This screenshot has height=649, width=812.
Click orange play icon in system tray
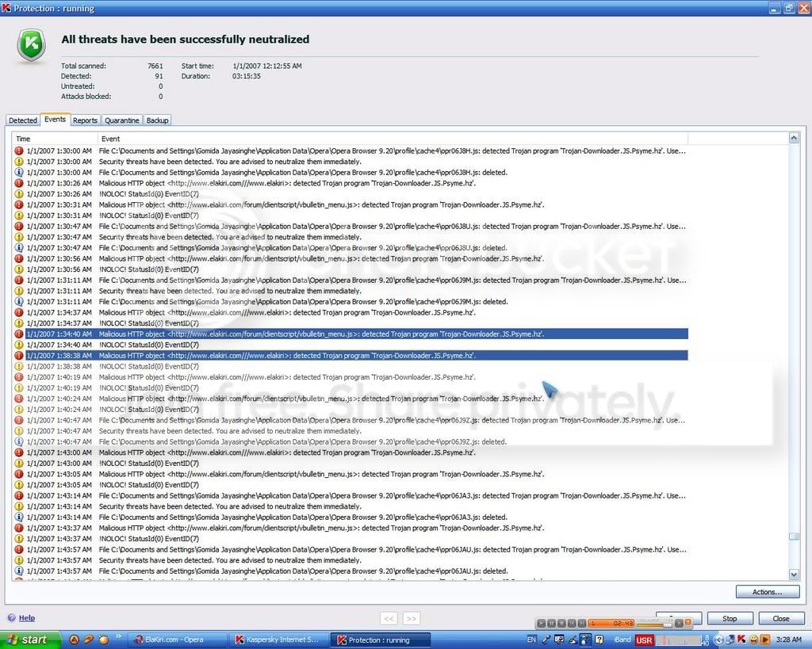pyautogui.click(x=765, y=639)
